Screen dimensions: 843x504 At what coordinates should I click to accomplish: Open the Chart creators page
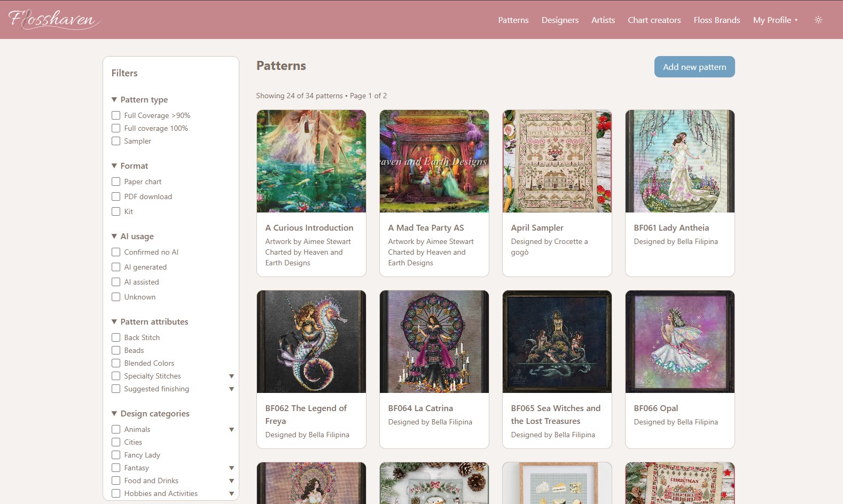654,20
